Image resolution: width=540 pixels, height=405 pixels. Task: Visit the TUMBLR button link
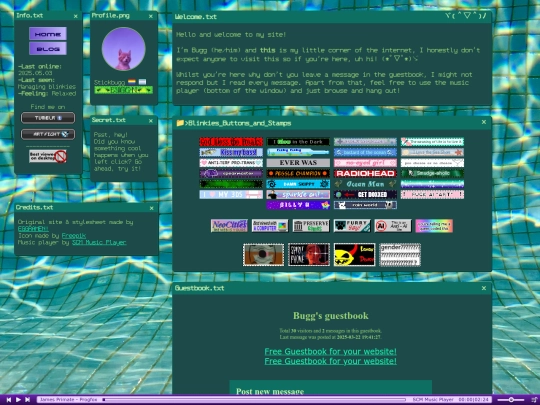coord(48,118)
